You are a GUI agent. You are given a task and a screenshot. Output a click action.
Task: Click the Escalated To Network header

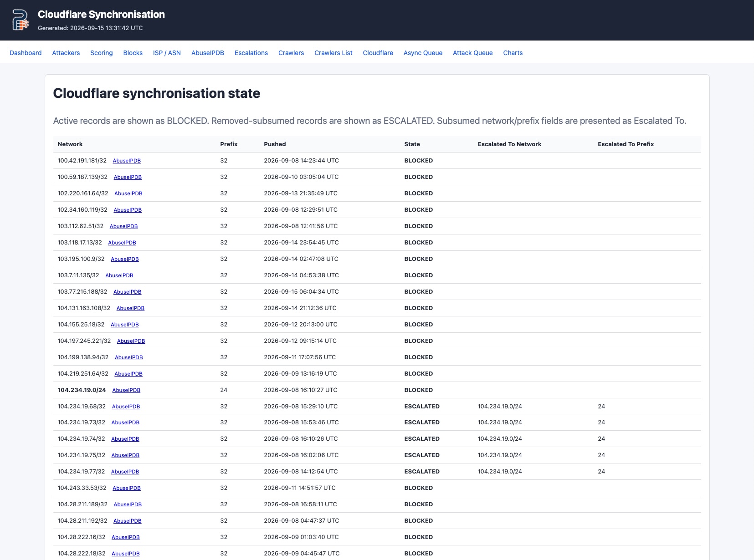509,144
